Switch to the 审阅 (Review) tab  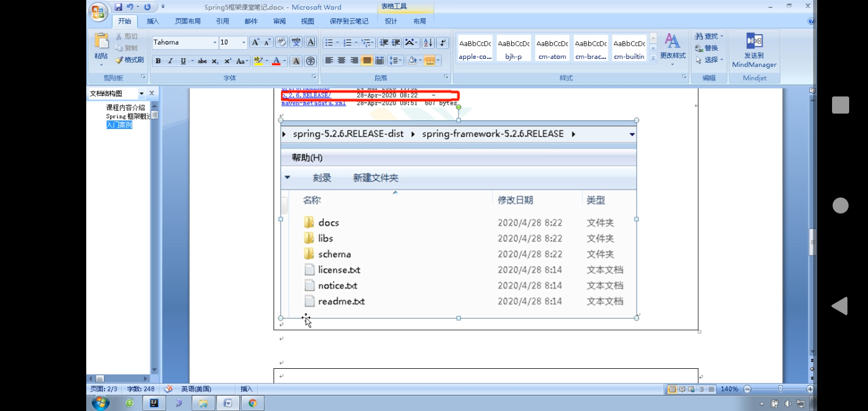279,21
